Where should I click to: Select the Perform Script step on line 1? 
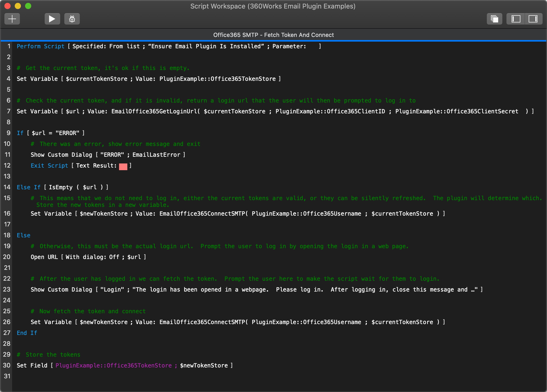point(169,46)
